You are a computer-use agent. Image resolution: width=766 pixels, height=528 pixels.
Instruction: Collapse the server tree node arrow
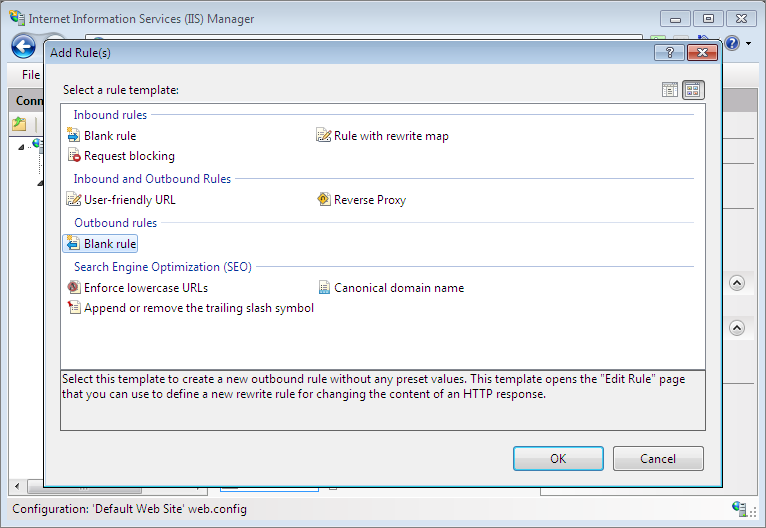coord(21,147)
